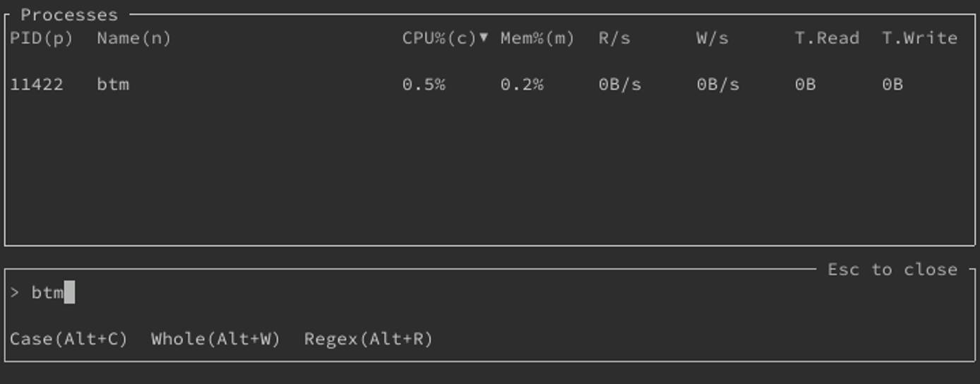Click the search prompt chevron symbol
Viewport: 980px width, 384px height.
(15, 292)
